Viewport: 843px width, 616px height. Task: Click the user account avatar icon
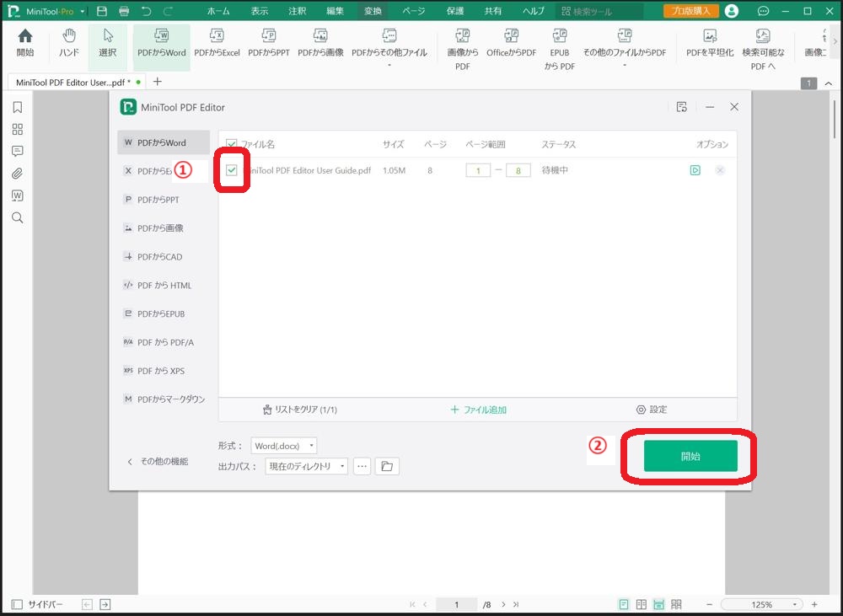click(731, 11)
